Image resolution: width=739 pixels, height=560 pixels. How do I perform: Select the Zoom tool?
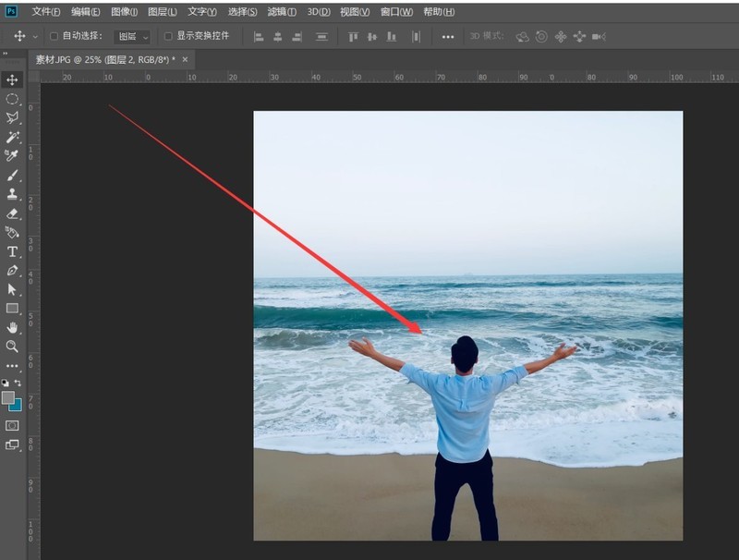(x=13, y=346)
